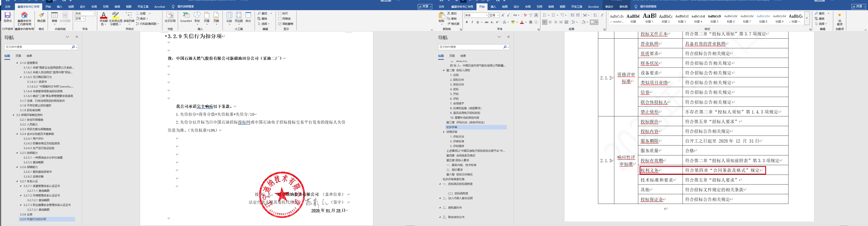This screenshot has height=226, width=868.
Task: Click 另存为 save-as icon in left Word window
Action: tap(7, 17)
